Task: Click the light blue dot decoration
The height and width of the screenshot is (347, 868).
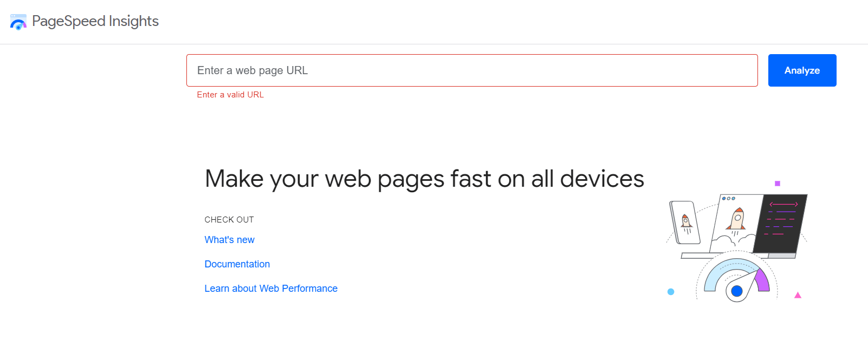Action: click(x=671, y=292)
